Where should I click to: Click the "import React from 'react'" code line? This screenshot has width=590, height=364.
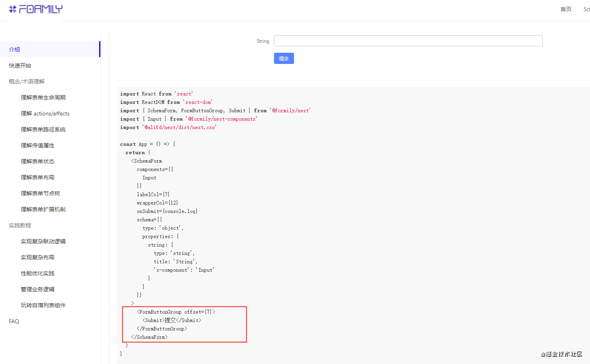coord(156,94)
